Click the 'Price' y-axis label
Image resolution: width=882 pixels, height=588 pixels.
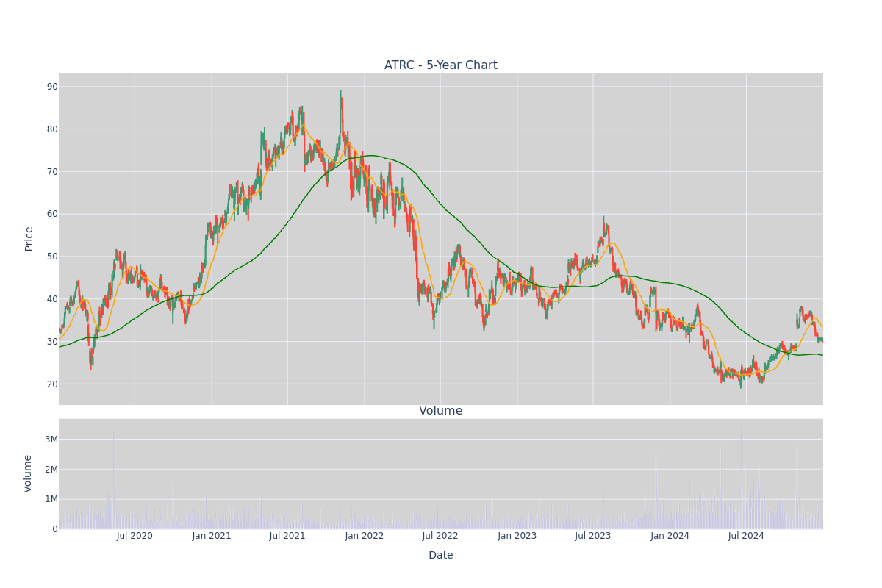(29, 239)
